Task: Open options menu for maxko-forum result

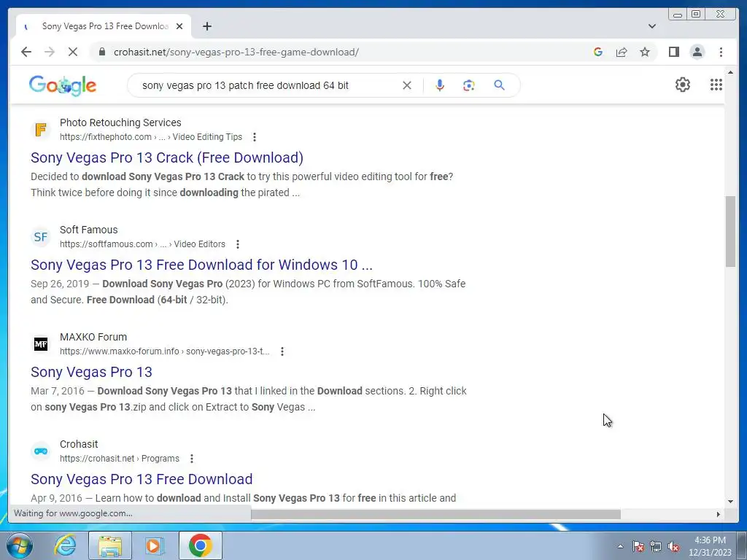Action: point(282,351)
